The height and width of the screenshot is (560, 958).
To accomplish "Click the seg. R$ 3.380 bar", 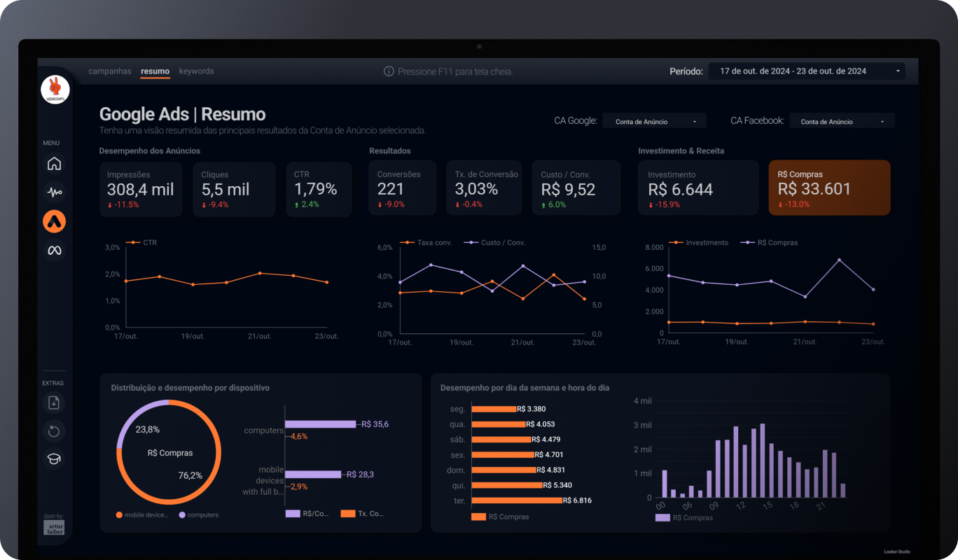I will [x=494, y=409].
